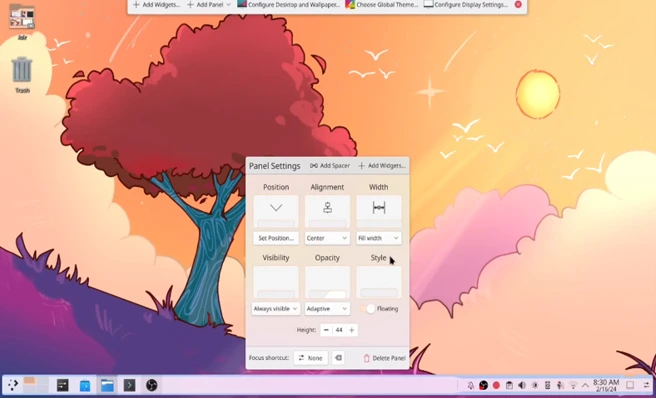Increase panel height with plus button
Image resolution: width=656 pixels, height=399 pixels.
coord(351,330)
